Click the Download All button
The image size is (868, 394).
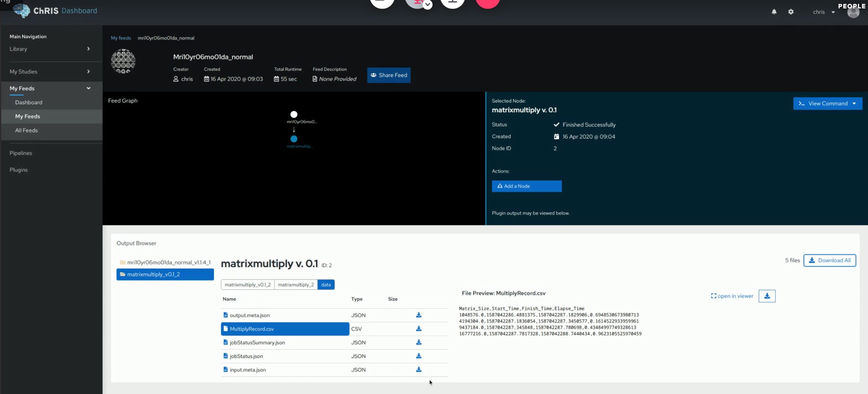coord(829,260)
